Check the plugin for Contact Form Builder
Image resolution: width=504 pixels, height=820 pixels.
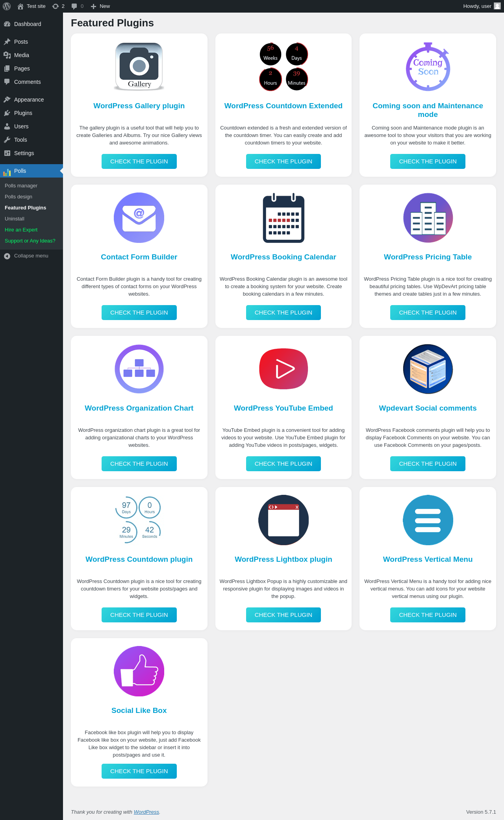click(139, 313)
